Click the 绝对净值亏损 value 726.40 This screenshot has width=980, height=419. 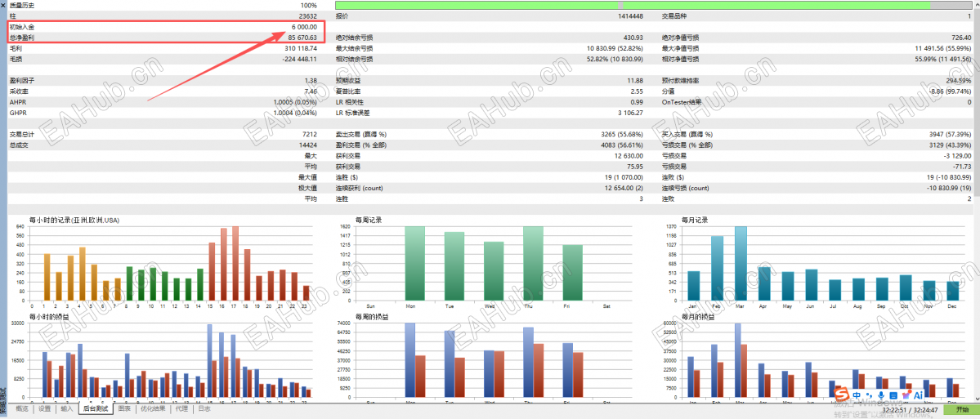pyautogui.click(x=960, y=38)
